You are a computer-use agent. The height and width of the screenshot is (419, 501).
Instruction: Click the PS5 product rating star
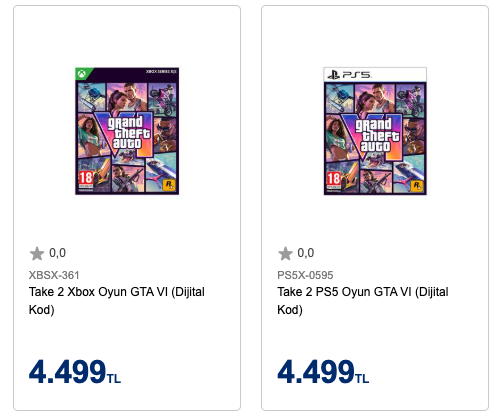click(285, 253)
